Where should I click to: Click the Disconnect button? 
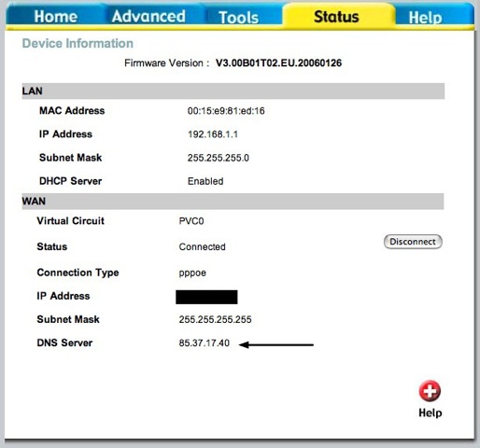[413, 242]
